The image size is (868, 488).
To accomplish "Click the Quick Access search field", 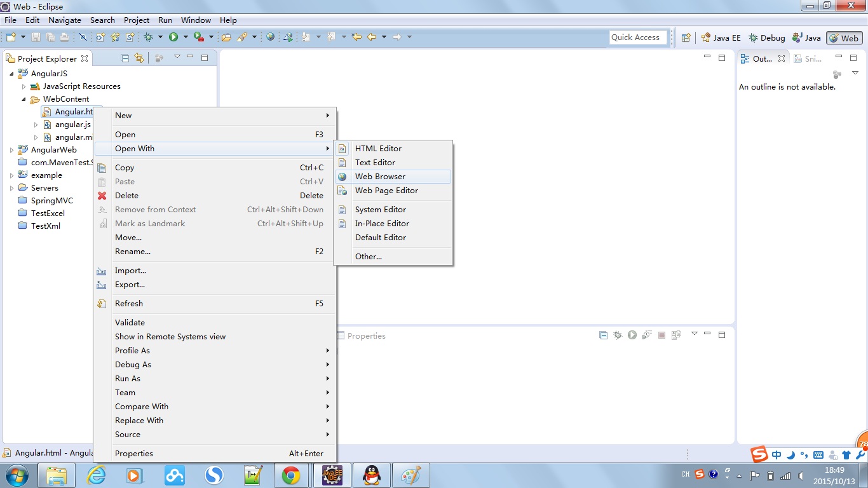I will click(x=638, y=37).
